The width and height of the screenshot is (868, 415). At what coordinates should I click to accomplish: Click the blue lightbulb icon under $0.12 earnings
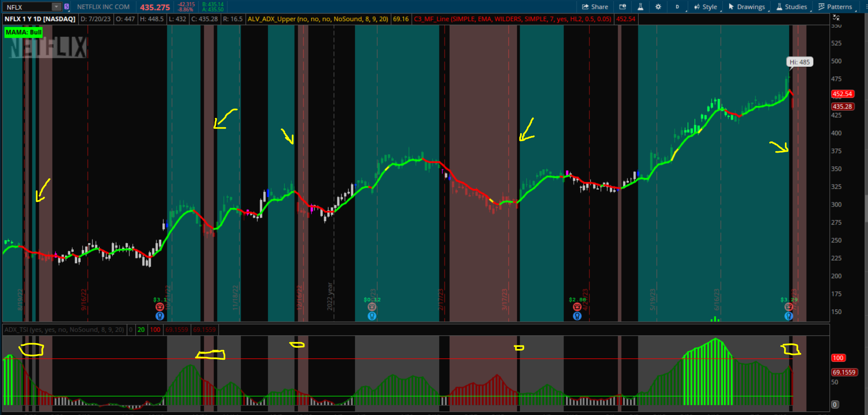(x=372, y=316)
